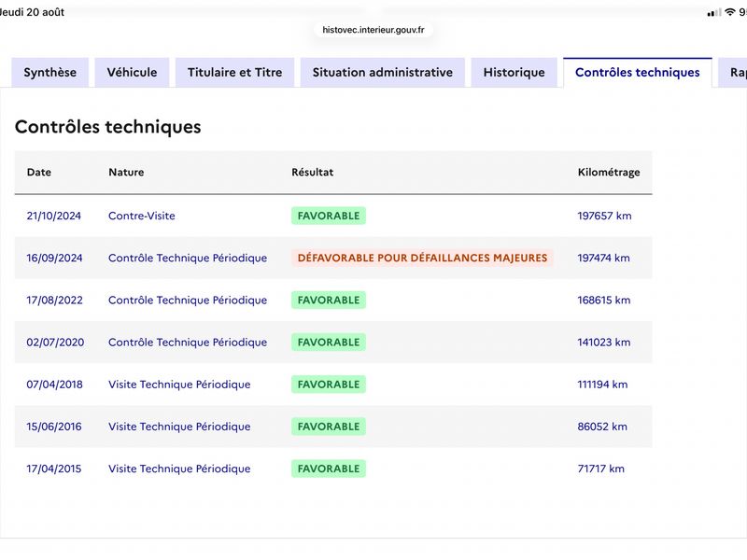Image resolution: width=747 pixels, height=560 pixels.
Task: Click the Date column header
Action: (x=39, y=173)
